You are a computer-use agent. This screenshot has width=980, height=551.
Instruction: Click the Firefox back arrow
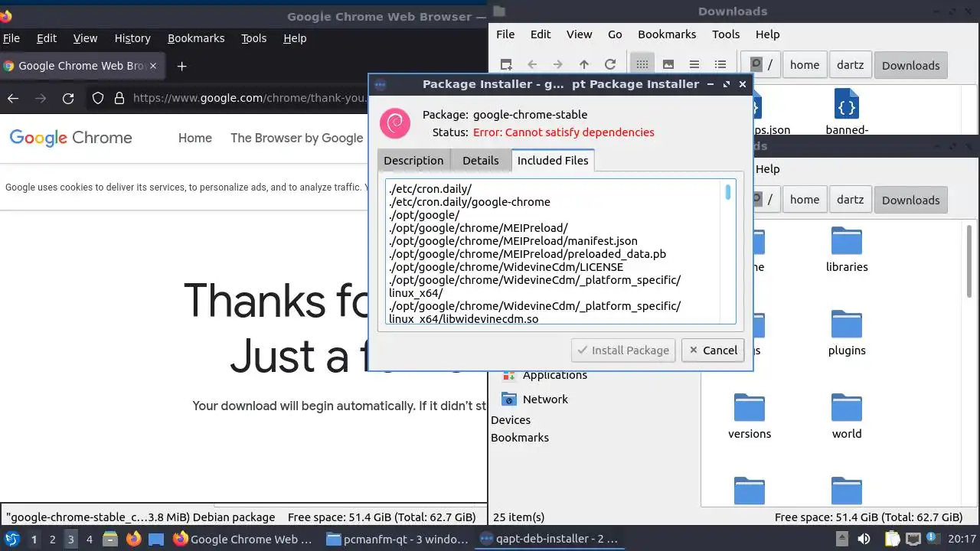[x=13, y=98]
